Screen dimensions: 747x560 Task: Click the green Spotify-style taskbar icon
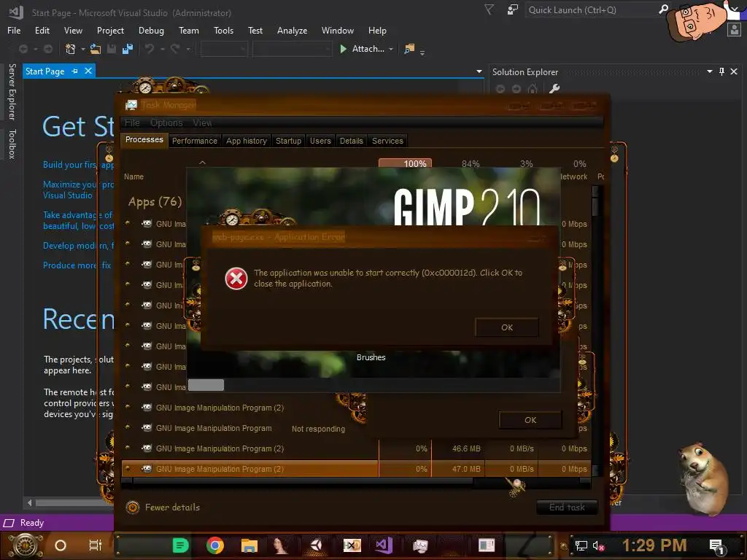click(x=181, y=545)
